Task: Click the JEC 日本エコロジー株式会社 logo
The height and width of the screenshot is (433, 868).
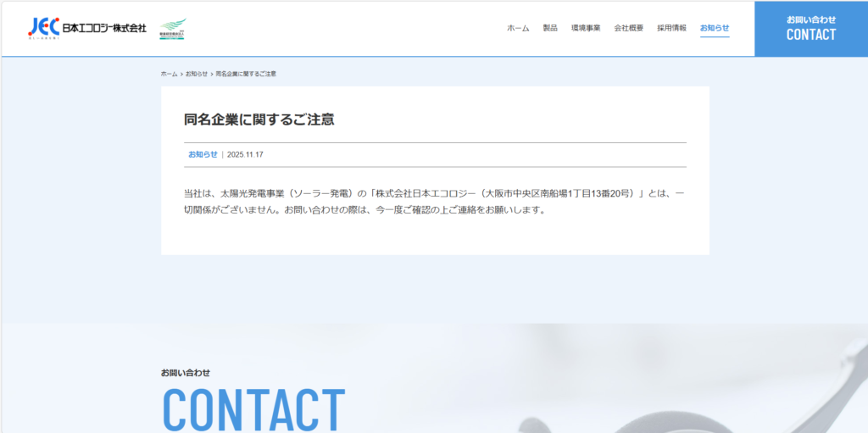Action: pos(87,28)
